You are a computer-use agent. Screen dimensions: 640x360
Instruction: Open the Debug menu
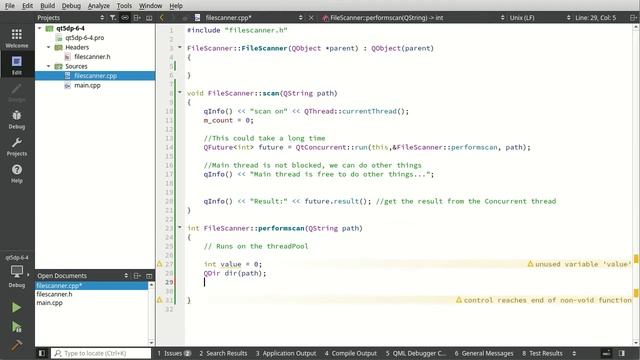tap(71, 6)
